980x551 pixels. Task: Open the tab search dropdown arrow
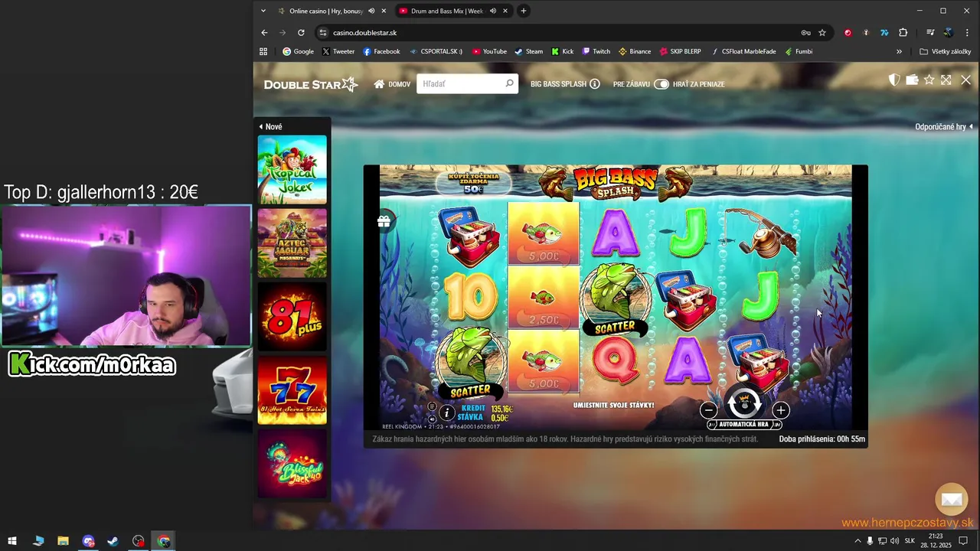[x=263, y=11]
